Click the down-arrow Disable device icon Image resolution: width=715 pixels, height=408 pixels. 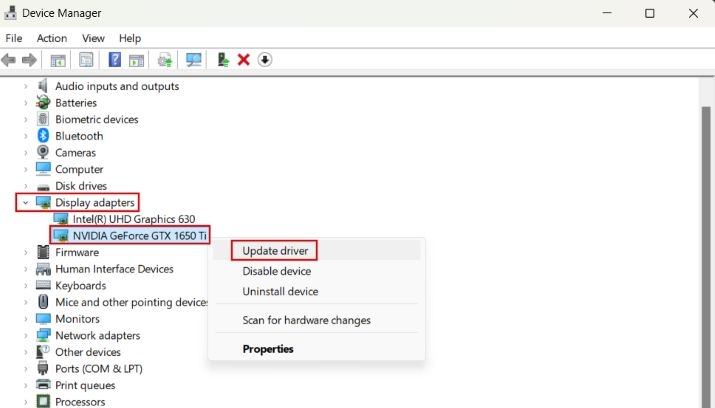pos(265,60)
